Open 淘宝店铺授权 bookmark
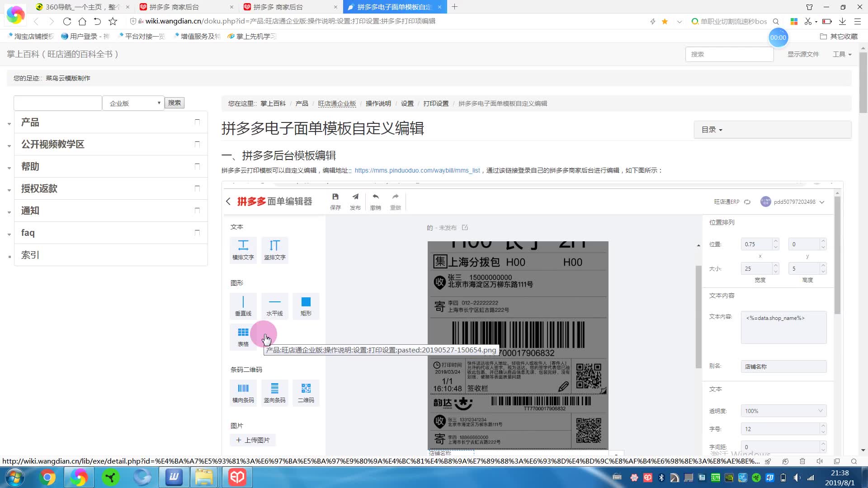The image size is (868, 488). click(31, 36)
